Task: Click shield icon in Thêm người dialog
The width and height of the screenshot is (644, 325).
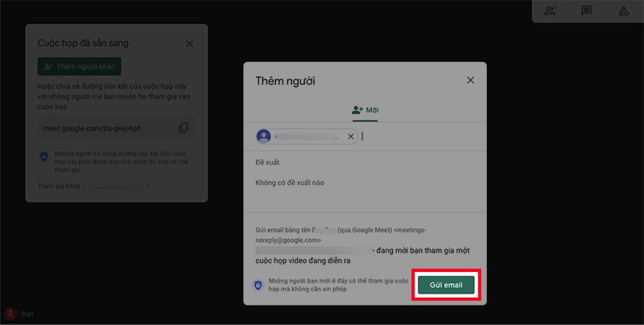Action: [258, 285]
